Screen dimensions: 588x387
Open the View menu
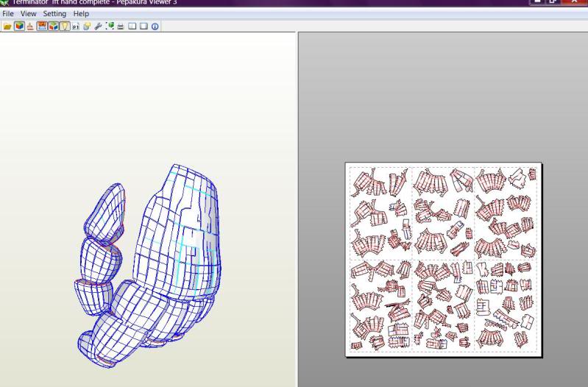coord(28,14)
